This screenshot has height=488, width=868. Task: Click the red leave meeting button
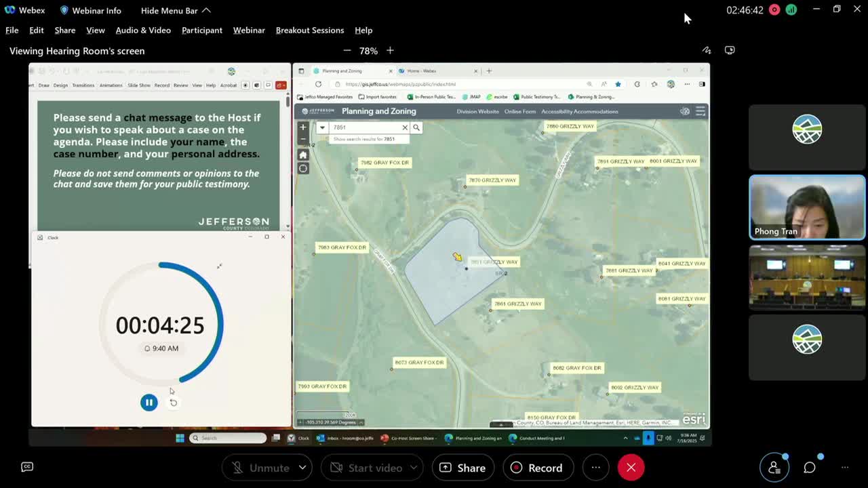pos(631,468)
